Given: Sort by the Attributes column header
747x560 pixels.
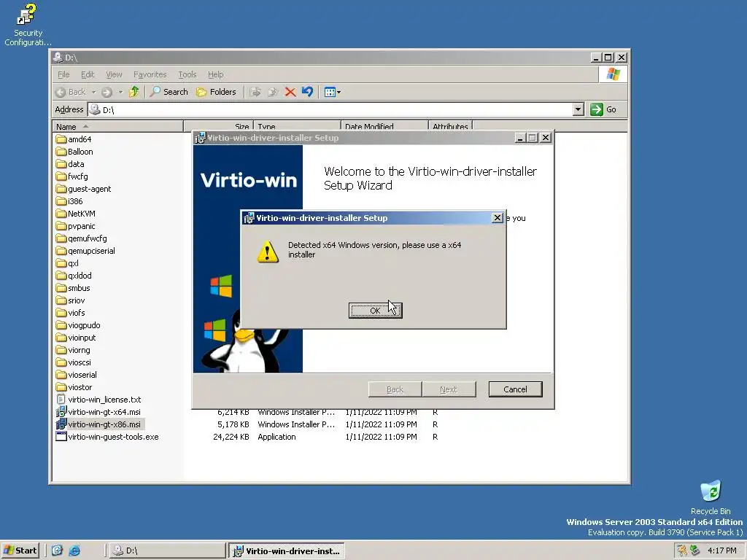Looking at the screenshot, I should pyautogui.click(x=450, y=127).
